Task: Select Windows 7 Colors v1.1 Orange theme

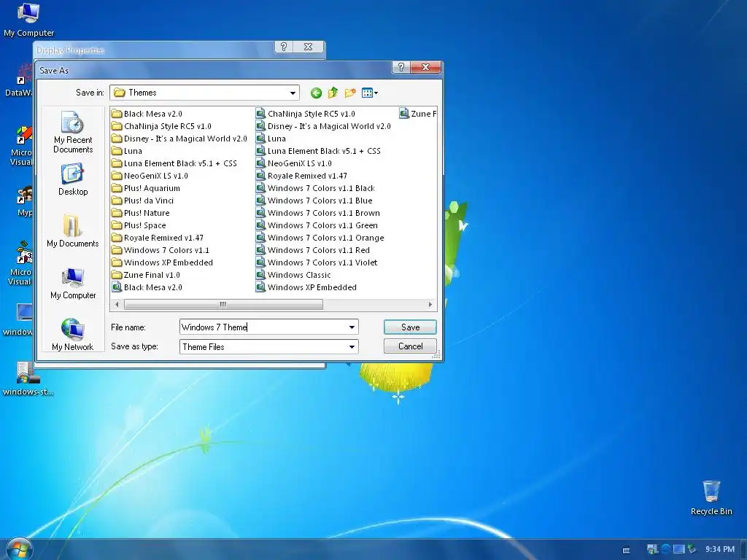Action: [x=320, y=238]
